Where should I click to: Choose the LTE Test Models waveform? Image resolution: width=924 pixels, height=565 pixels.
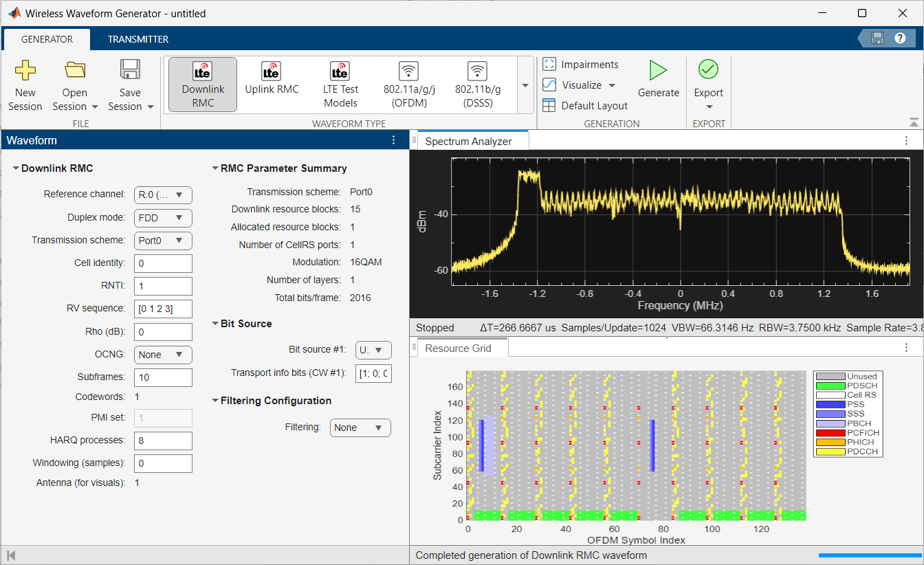pyautogui.click(x=340, y=85)
